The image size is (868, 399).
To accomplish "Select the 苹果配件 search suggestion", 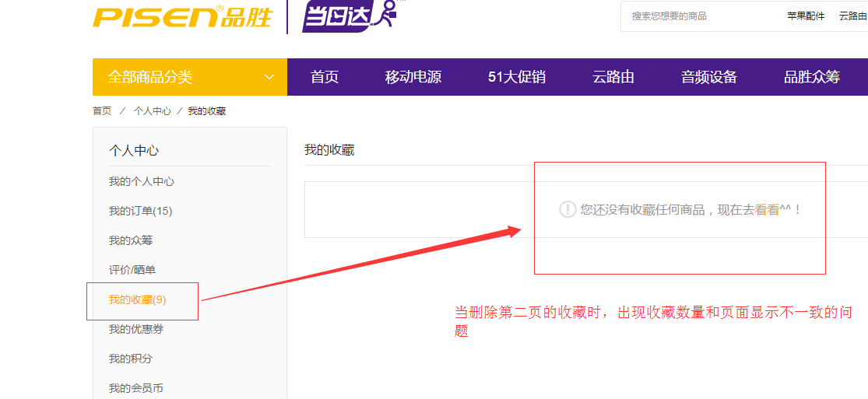I will coord(806,16).
